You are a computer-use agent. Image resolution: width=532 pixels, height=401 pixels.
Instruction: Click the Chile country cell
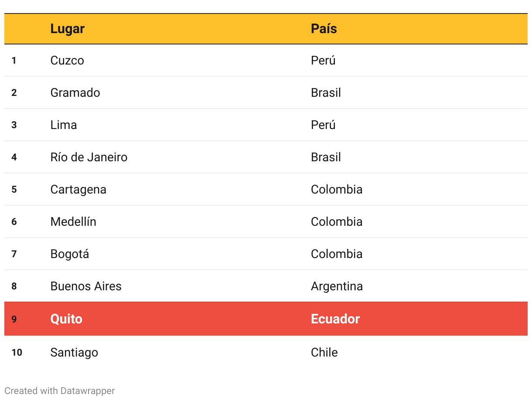(x=324, y=352)
